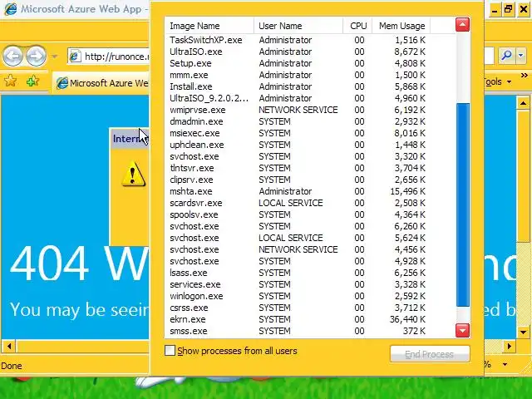Open the search provider dropdown arrow

tap(521, 56)
